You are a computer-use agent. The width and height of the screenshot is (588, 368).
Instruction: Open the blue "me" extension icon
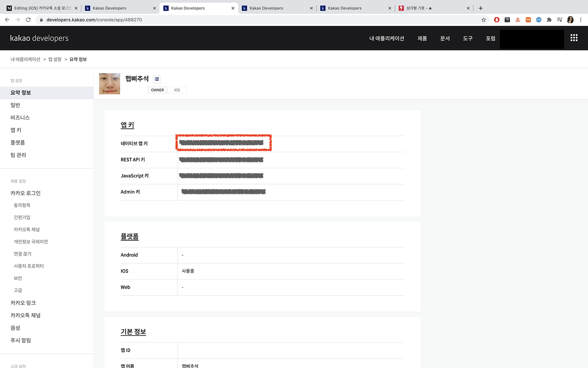539,20
